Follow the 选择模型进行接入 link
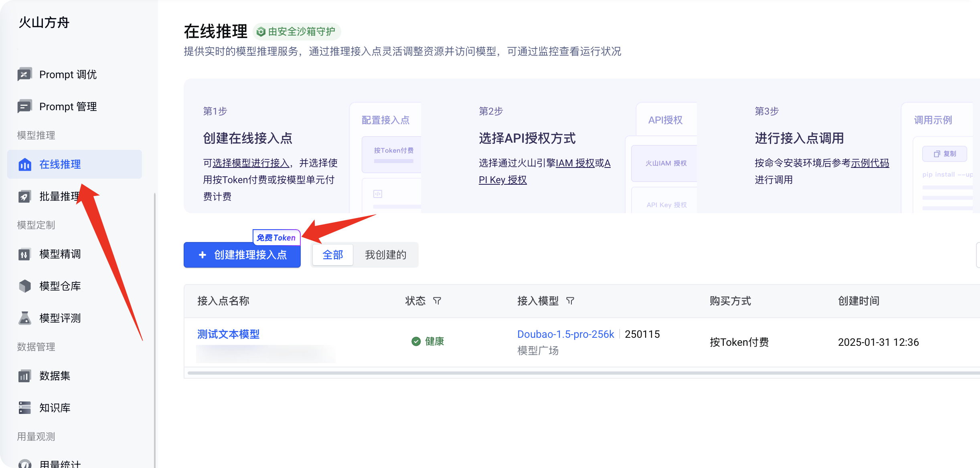The width and height of the screenshot is (980, 468). (251, 163)
